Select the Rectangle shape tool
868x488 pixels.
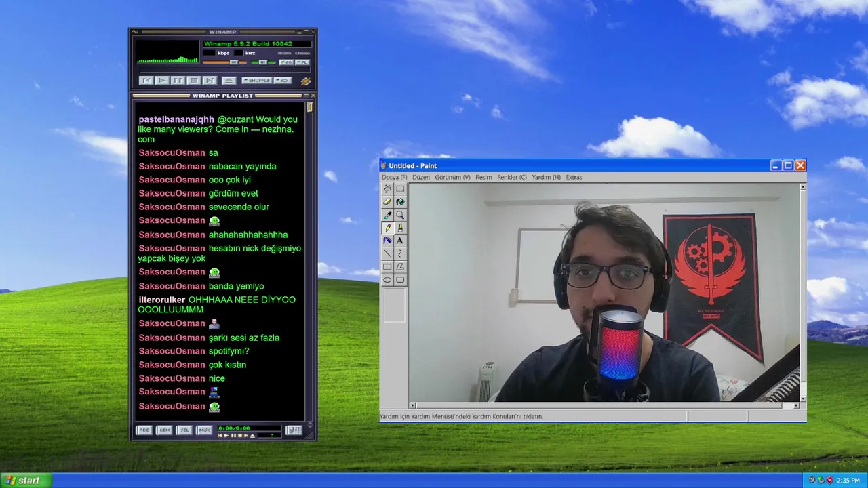(387, 266)
